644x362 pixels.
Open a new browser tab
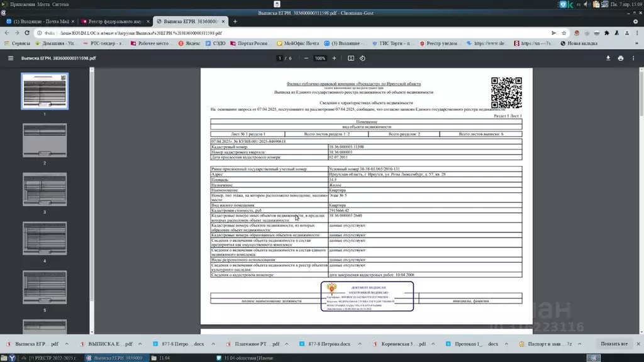[x=235, y=21]
